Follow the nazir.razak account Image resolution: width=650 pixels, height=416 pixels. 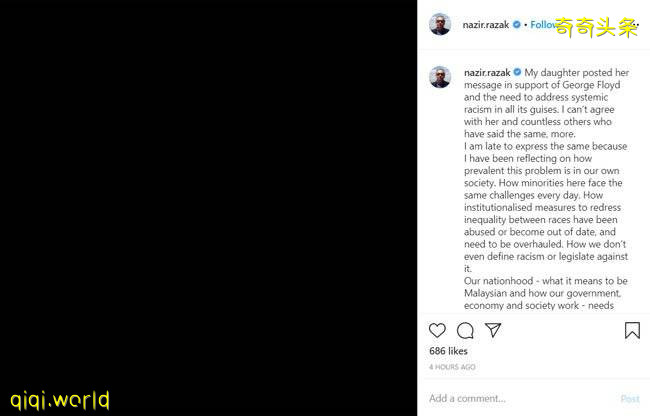coord(543,25)
